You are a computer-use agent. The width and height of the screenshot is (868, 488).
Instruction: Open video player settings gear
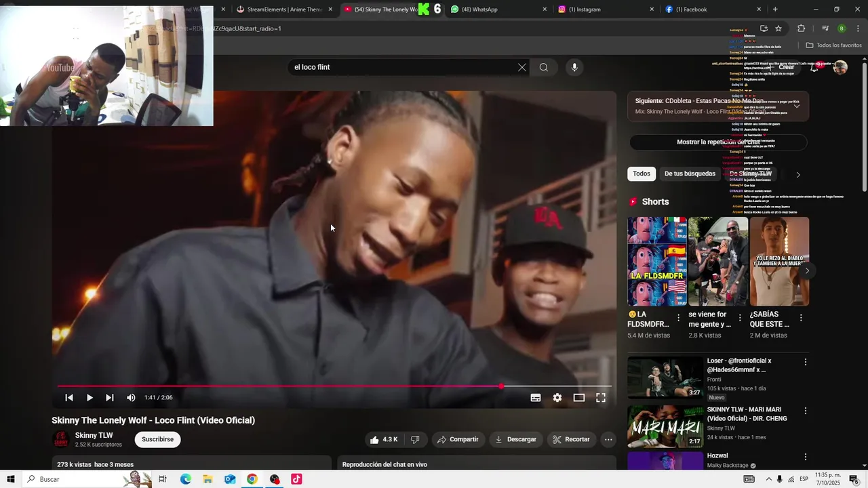(x=557, y=398)
